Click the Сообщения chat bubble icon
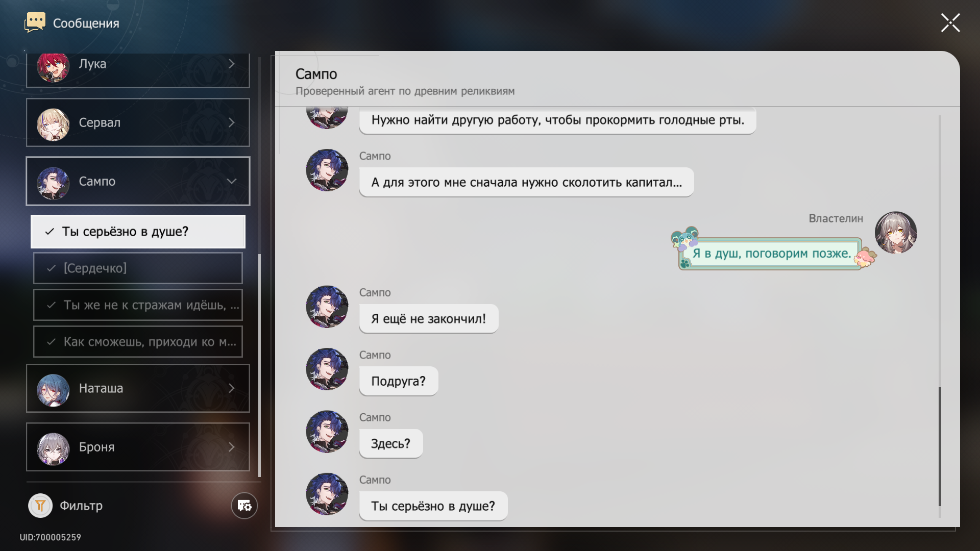The width and height of the screenshot is (980, 551). (x=35, y=22)
